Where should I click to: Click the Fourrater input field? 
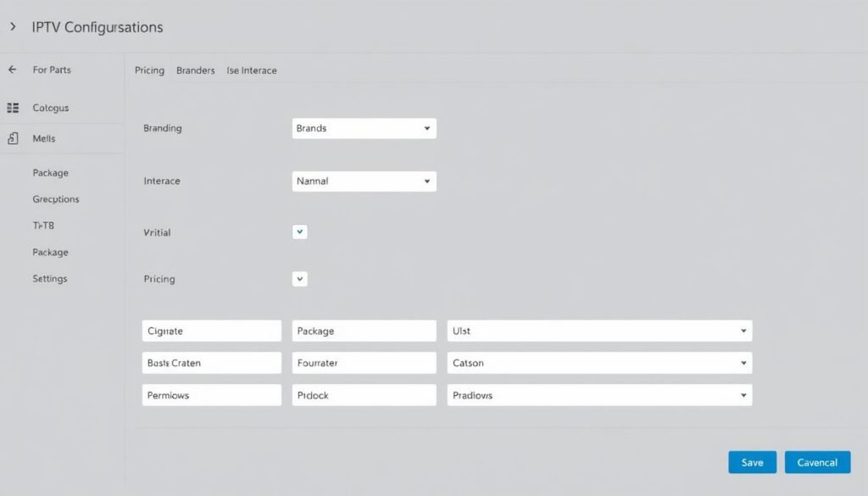coord(364,363)
